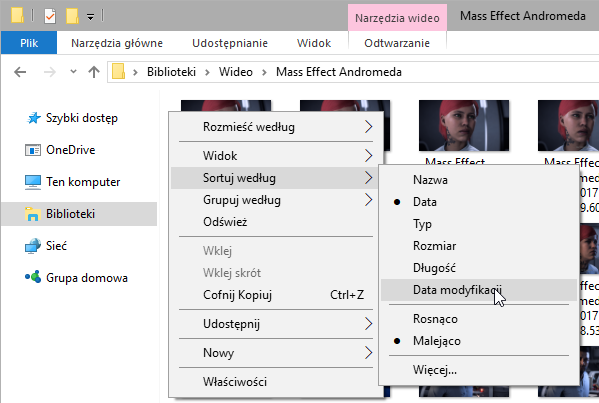Sort by Nazwa
This screenshot has height=403, width=599.
tap(479, 180)
